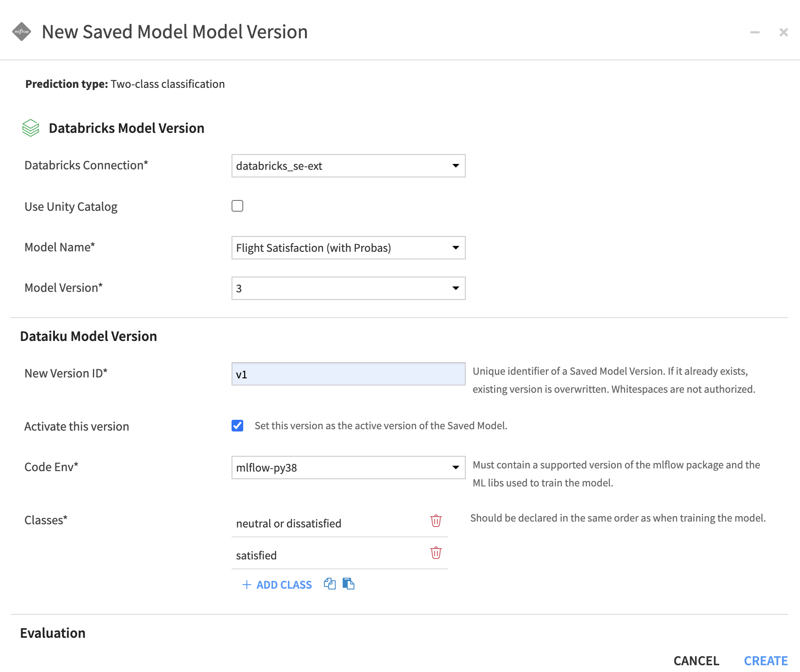The image size is (800, 672).
Task: Click the 'Model Name*' label
Action: [x=59, y=247]
